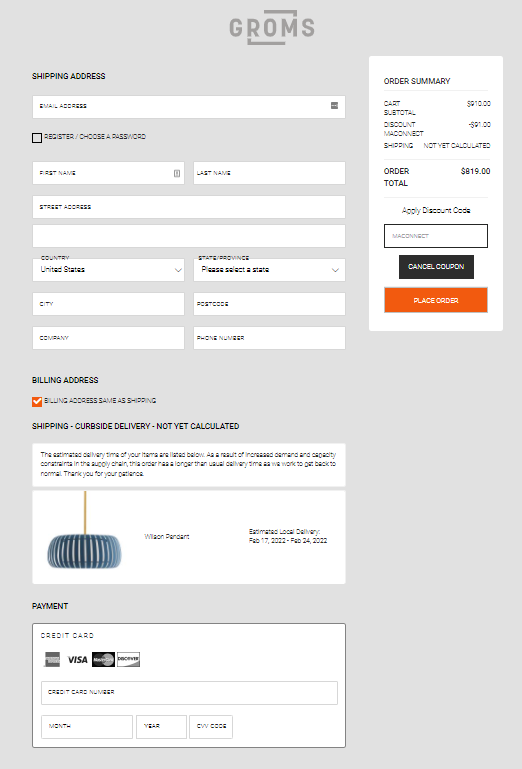Expand the State/Province select list
Viewport: 522px width, 769px height.
tap(269, 270)
